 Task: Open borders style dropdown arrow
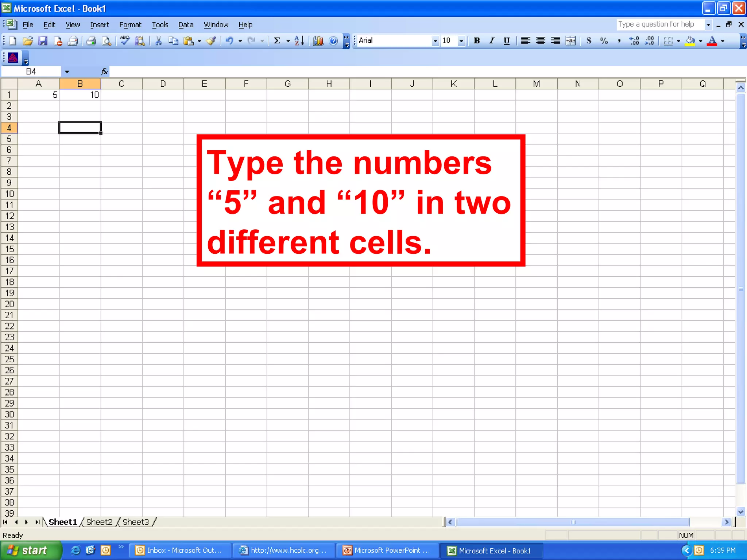pyautogui.click(x=678, y=41)
